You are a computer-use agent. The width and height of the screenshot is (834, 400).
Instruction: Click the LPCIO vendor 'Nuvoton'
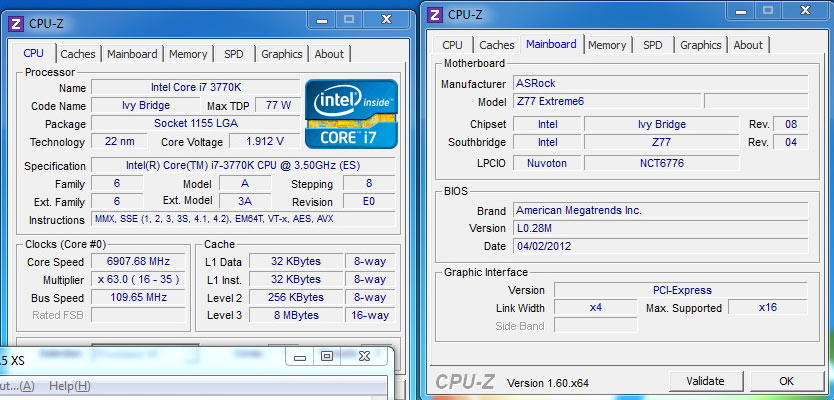(x=547, y=163)
